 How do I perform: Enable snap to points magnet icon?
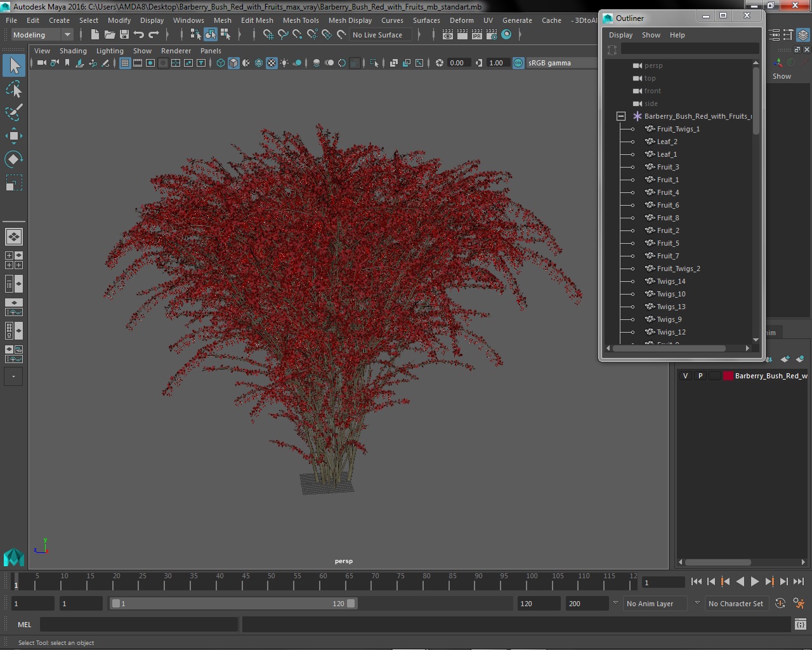[298, 35]
